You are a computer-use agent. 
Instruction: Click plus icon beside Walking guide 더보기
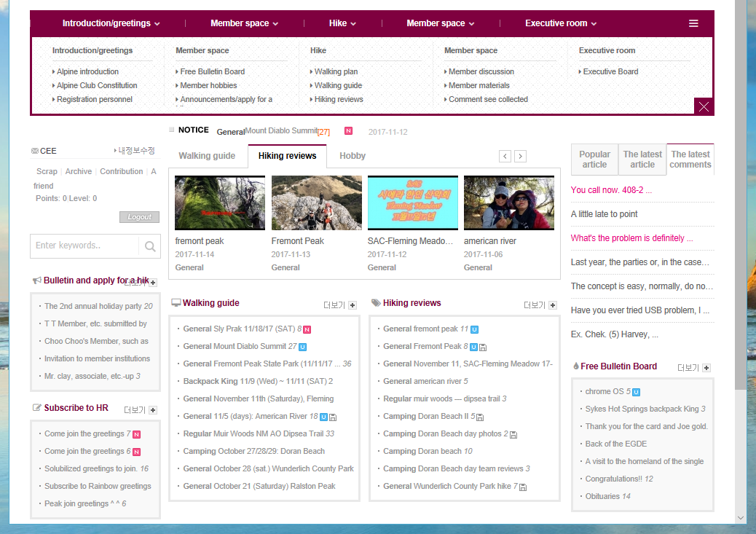tap(353, 305)
